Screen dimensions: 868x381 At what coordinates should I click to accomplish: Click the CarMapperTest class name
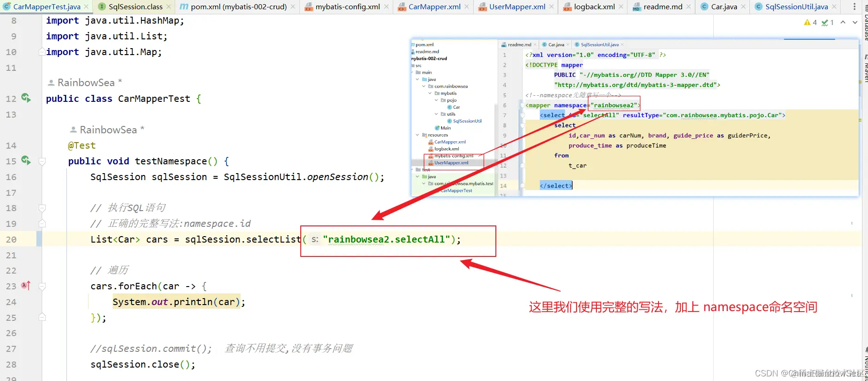pos(154,99)
